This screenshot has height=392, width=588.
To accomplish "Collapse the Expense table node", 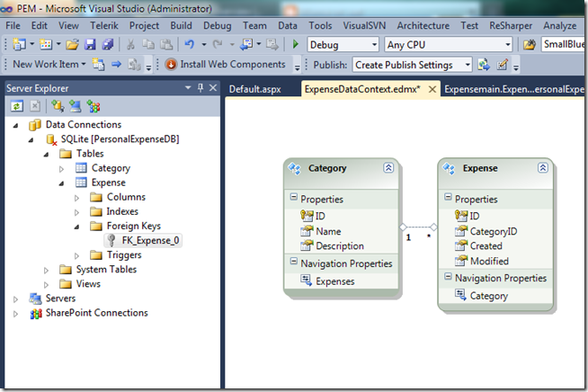I will pyautogui.click(x=61, y=183).
